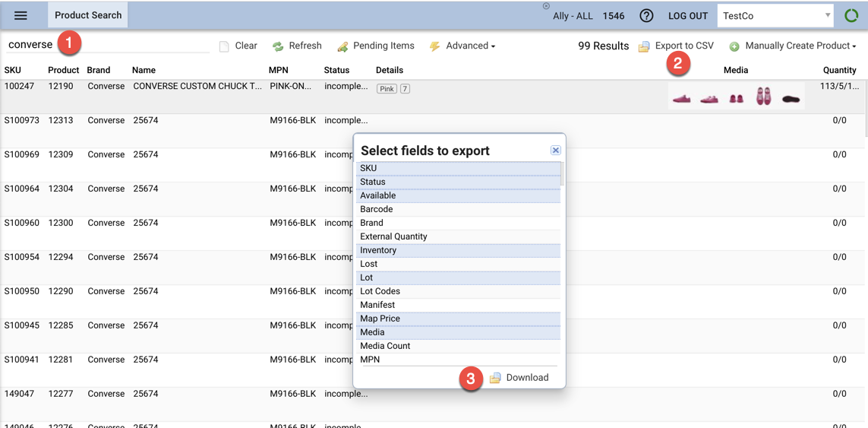Click the green loading circle icon
Image resolution: width=868 pixels, height=428 pixels.
point(851,16)
